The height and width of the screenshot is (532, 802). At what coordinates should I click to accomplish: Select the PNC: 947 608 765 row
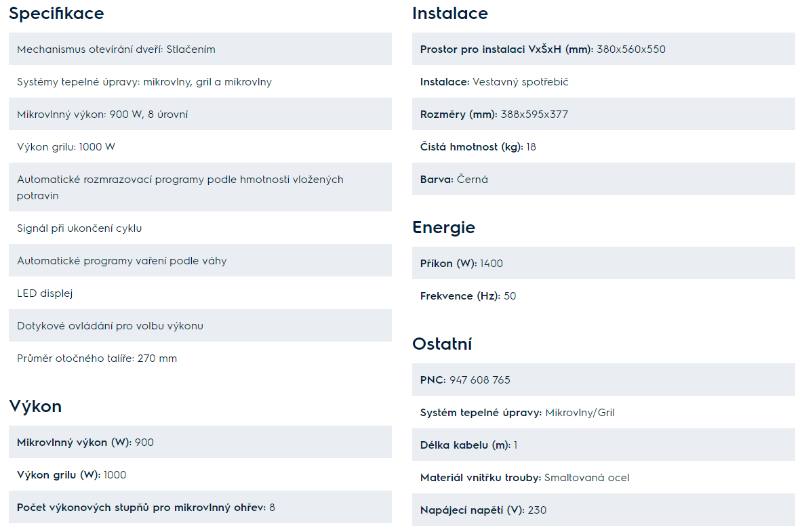[x=603, y=380]
